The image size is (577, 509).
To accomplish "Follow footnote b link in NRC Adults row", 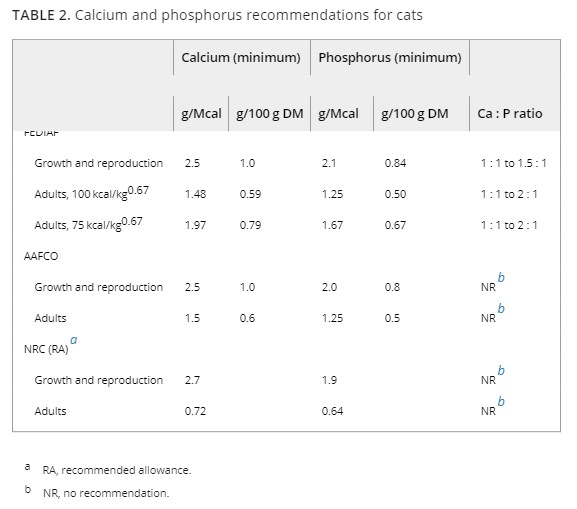I will pyautogui.click(x=501, y=401).
